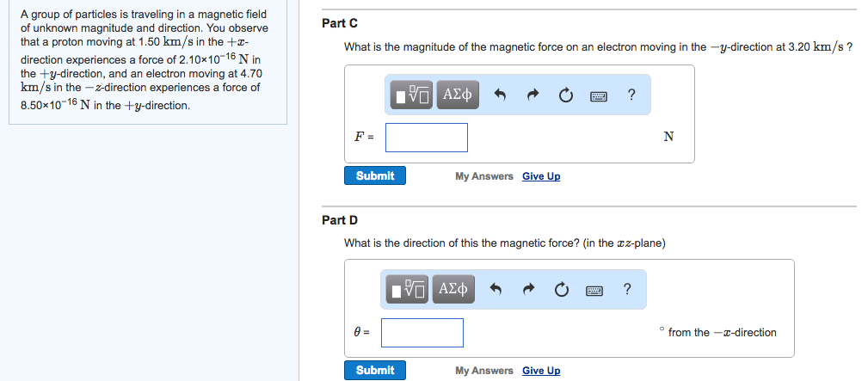Undo last entry in Part D toolbar
The width and height of the screenshot is (868, 381).
496,289
